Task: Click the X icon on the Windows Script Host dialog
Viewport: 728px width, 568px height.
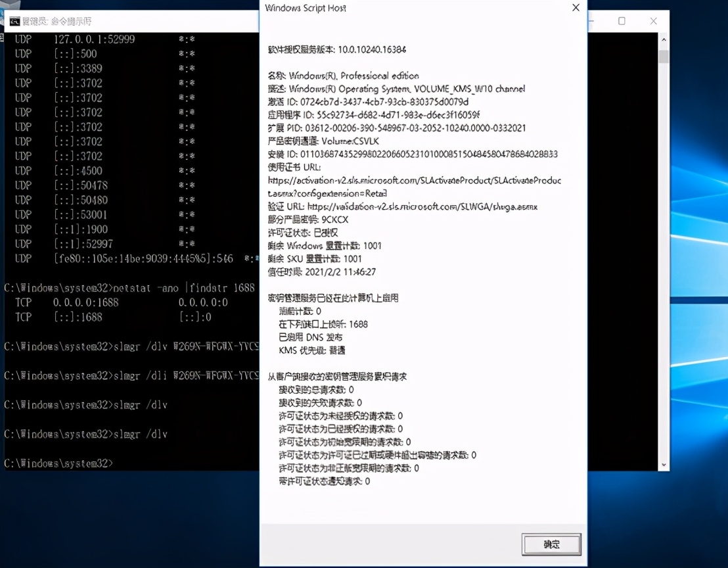Action: point(576,8)
